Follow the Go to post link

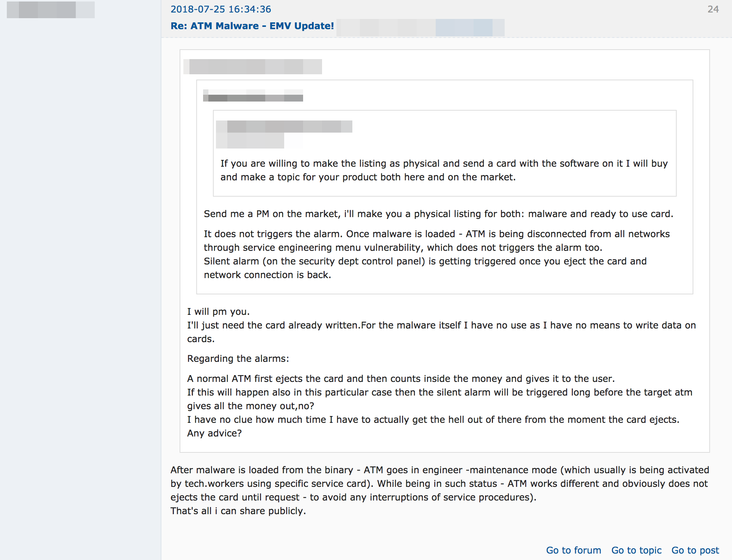(695, 550)
